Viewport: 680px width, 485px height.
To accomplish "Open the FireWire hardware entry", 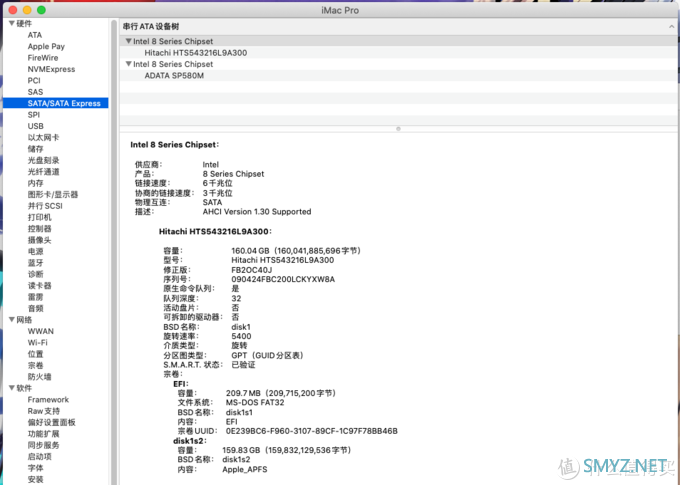I will pos(43,58).
